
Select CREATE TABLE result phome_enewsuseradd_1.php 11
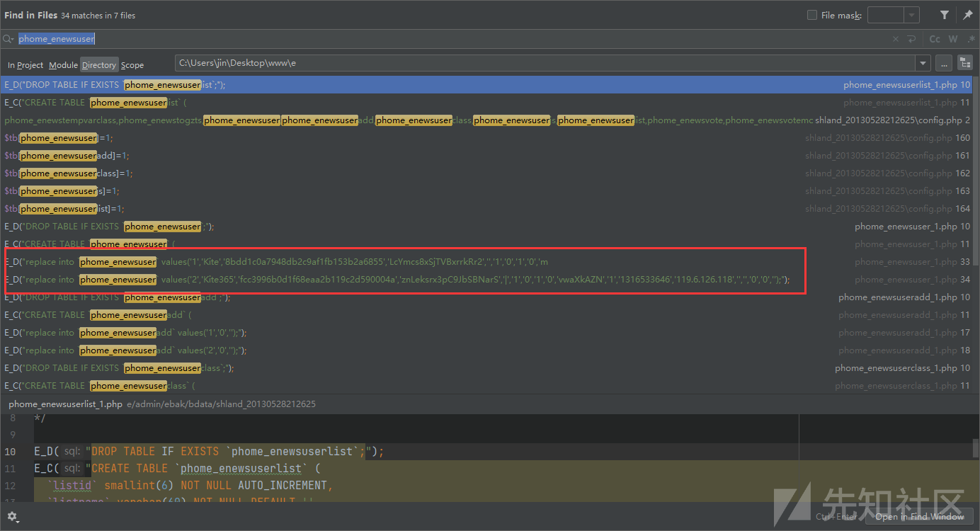[x=486, y=315]
